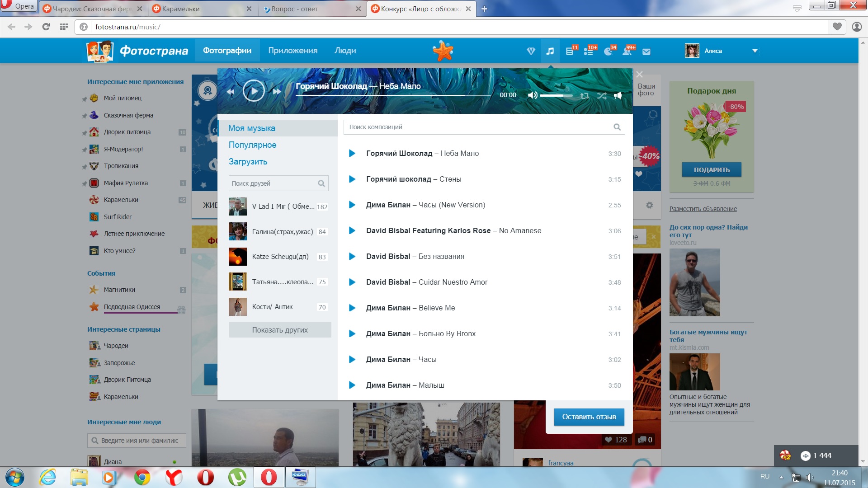Screen dimensions: 868x488
Task: Open Мафия Рулетка app in sidebar
Action: (126, 183)
